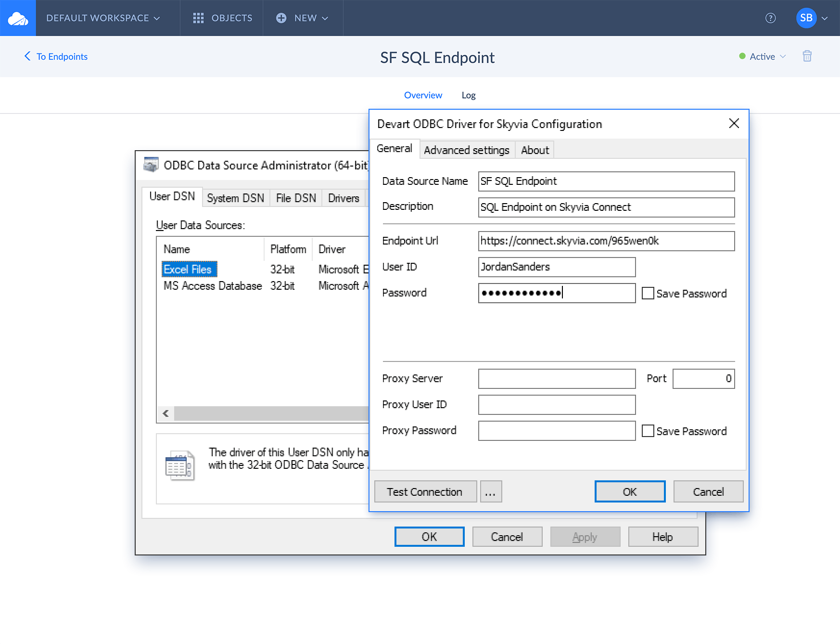Expand the user account menu chevron
Viewport: 840px width, 644px height.
point(825,18)
